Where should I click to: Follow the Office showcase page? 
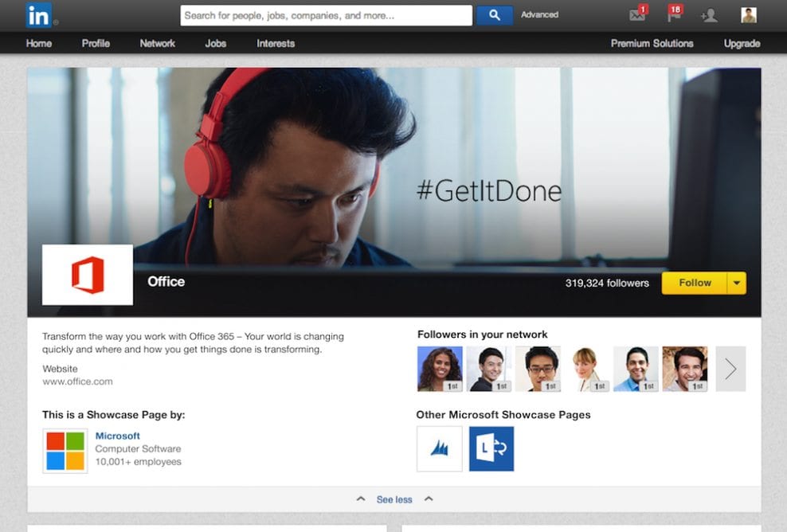click(695, 283)
